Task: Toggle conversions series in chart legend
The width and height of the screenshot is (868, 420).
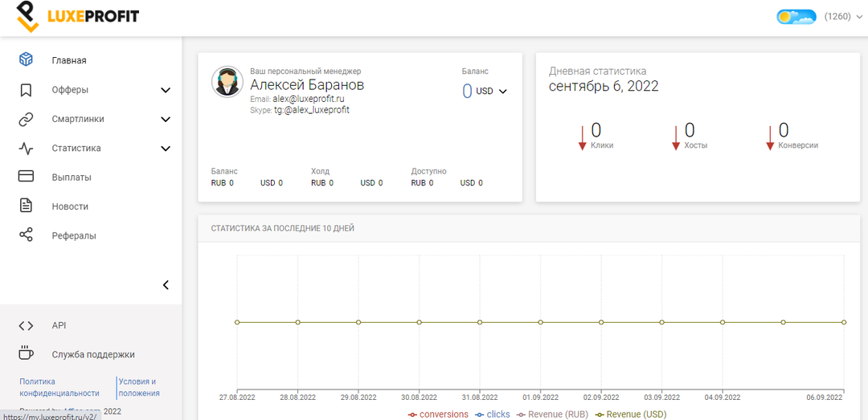Action: tap(438, 414)
